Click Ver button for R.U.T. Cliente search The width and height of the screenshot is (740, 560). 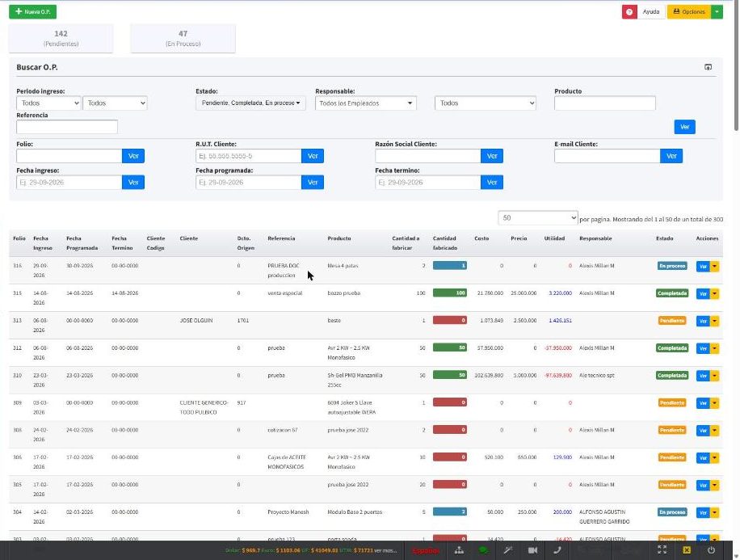point(313,156)
